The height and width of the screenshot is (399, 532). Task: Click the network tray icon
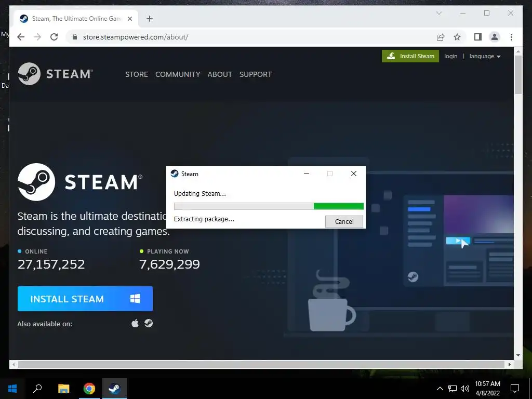click(x=453, y=389)
